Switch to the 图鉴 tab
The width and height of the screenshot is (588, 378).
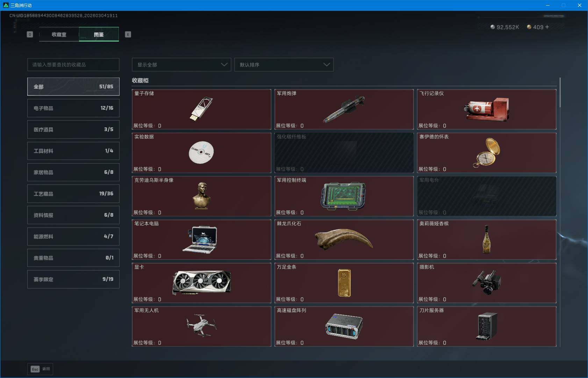99,34
